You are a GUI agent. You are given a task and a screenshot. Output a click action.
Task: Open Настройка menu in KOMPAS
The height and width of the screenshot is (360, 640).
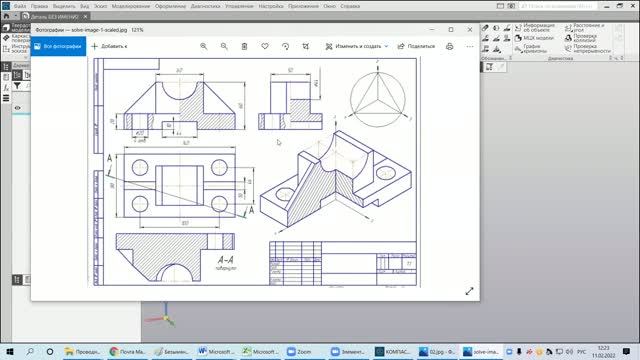pyautogui.click(x=271, y=6)
